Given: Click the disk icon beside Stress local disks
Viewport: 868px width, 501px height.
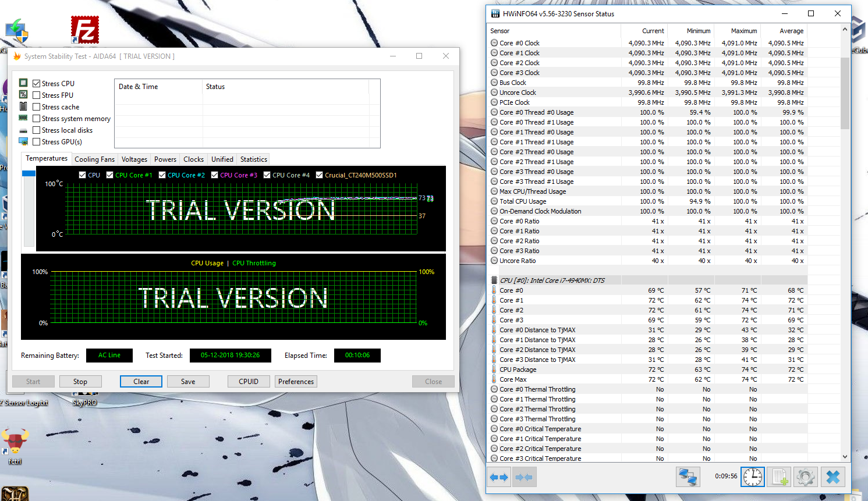Looking at the screenshot, I should click(23, 130).
